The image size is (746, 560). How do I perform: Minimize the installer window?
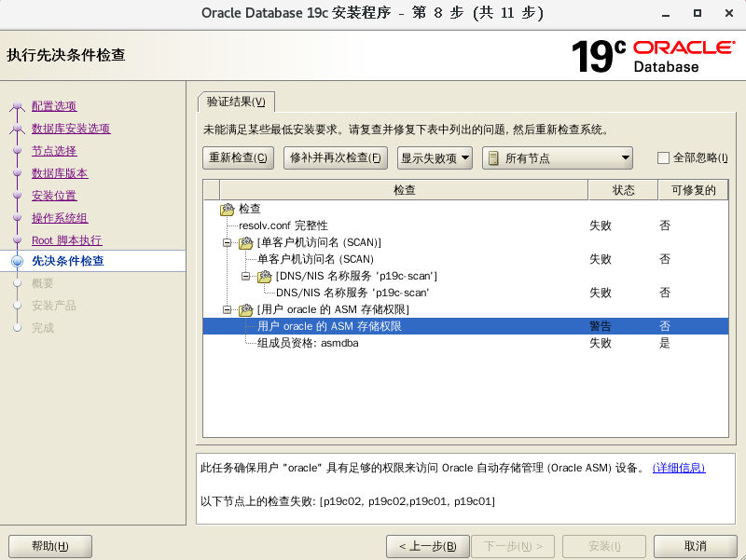tap(666, 13)
